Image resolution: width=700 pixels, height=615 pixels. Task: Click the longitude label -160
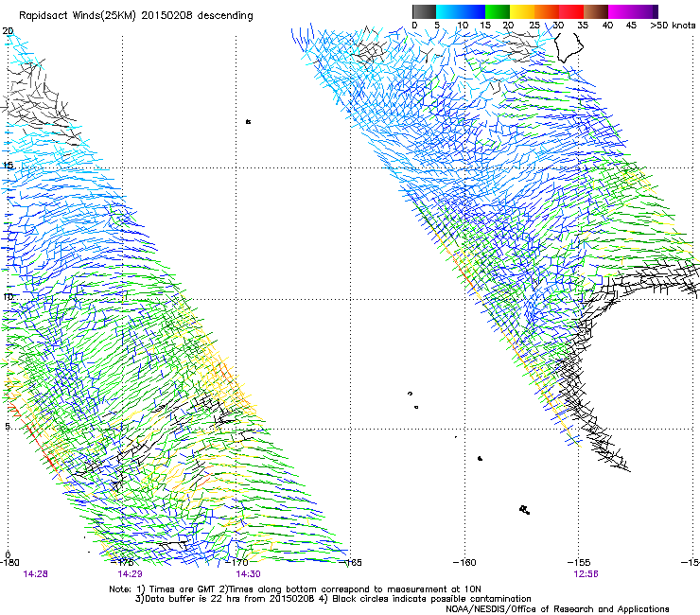tap(464, 562)
